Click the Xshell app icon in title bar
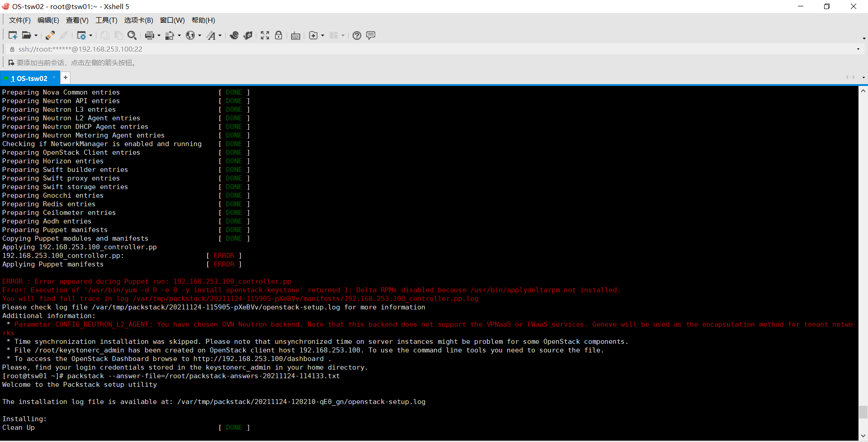This screenshot has width=868, height=442. pyautogui.click(x=5, y=6)
